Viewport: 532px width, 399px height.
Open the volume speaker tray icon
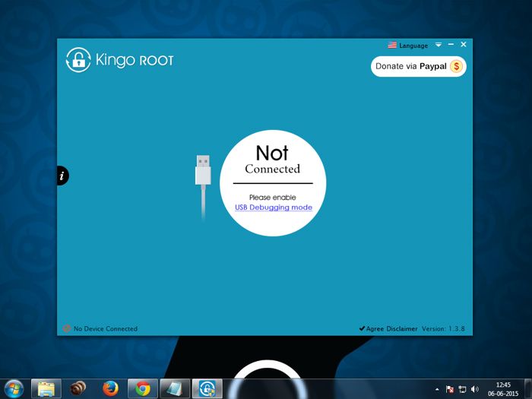coord(475,389)
